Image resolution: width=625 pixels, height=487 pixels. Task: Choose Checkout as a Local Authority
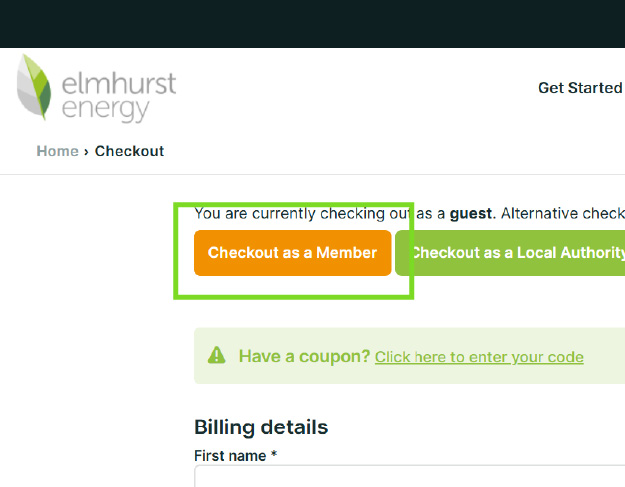[x=515, y=253]
